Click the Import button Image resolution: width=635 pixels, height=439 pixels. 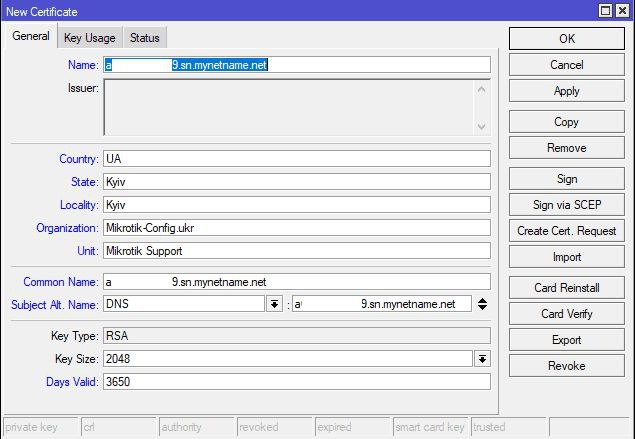coord(567,257)
